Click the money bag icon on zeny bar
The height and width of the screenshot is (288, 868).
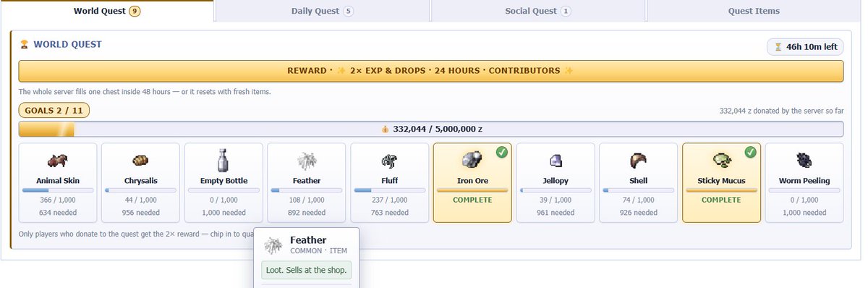pos(386,129)
